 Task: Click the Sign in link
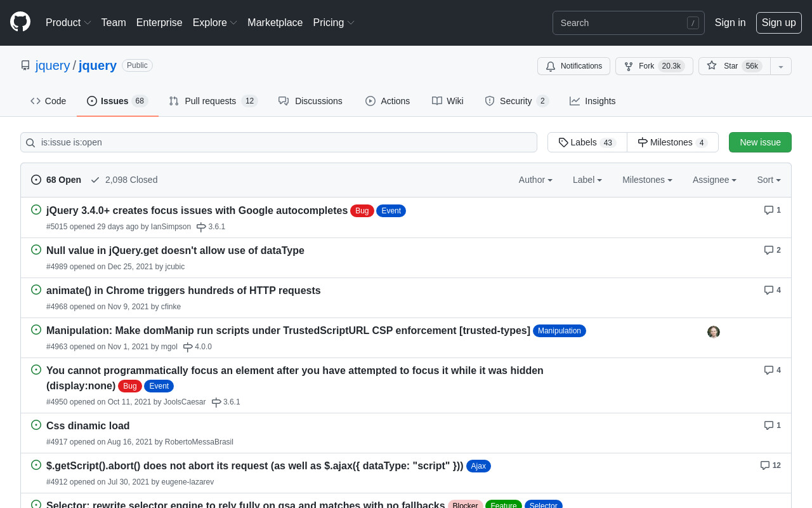[x=730, y=23]
